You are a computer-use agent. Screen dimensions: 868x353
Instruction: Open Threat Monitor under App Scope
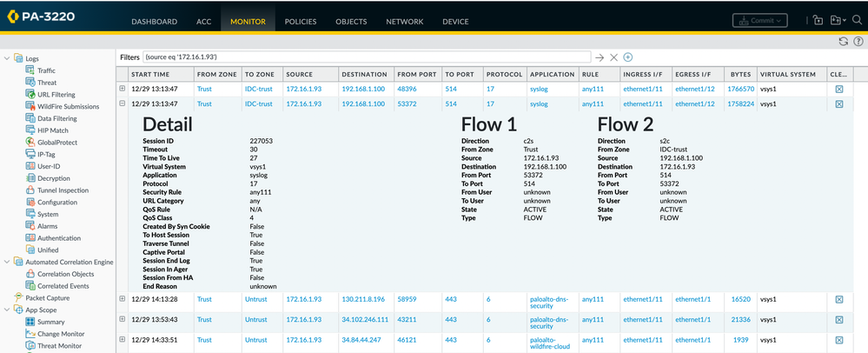[x=59, y=346]
